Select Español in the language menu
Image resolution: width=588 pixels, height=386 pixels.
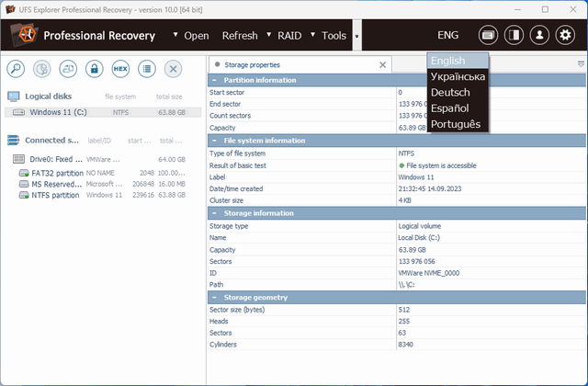(450, 108)
